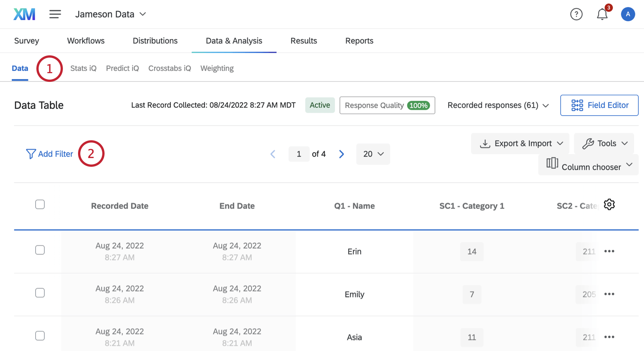Open the Distributions tab
Image resolution: width=644 pixels, height=351 pixels.
[x=155, y=41]
